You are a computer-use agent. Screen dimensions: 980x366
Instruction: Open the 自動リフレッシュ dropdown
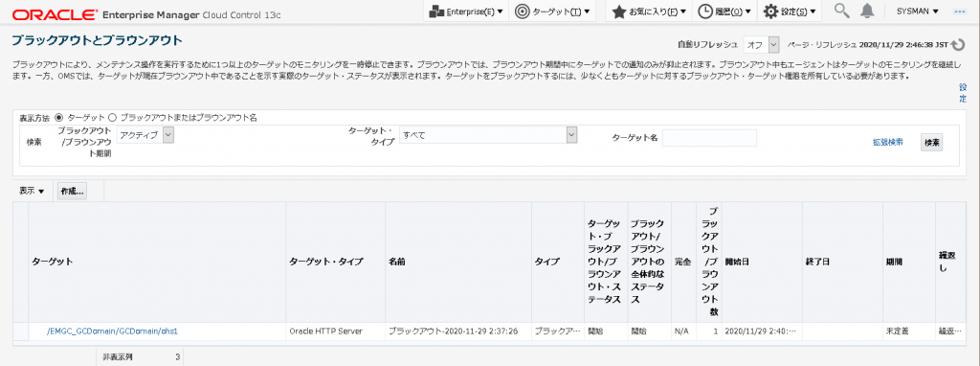(x=761, y=45)
